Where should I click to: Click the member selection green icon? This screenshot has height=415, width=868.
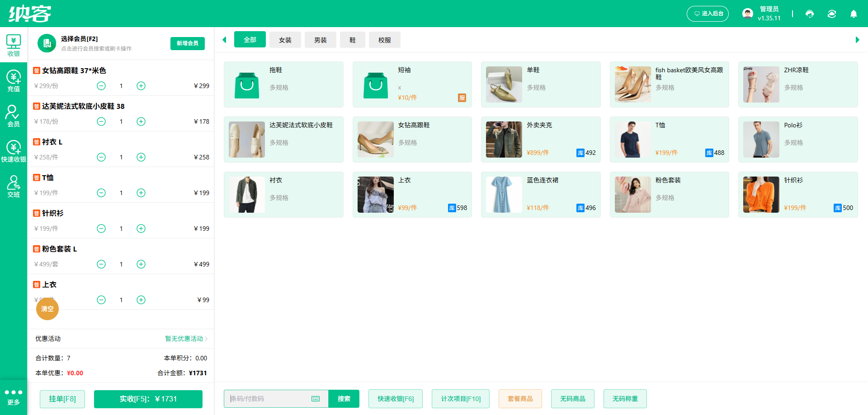coord(47,43)
